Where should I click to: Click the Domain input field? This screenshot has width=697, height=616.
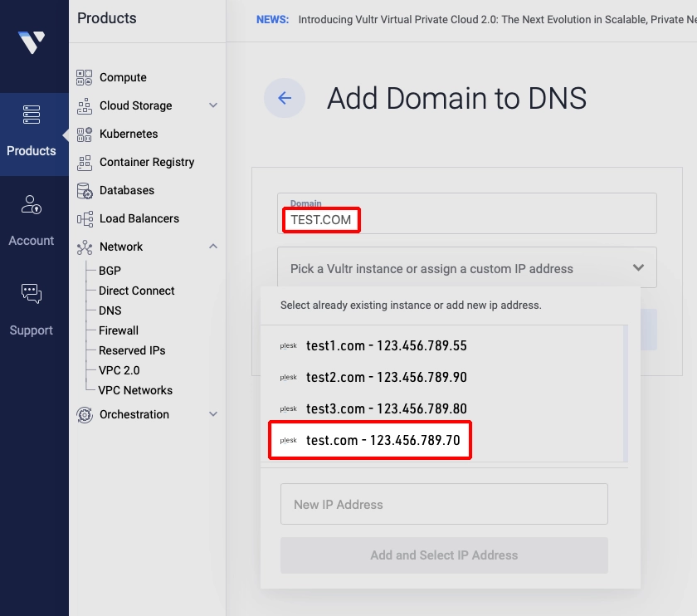[466, 213]
